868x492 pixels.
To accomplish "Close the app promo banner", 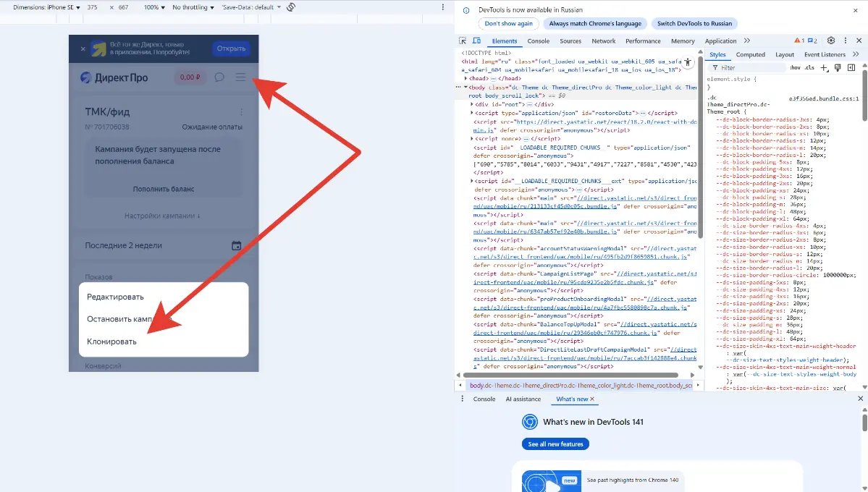I will 83,48.
